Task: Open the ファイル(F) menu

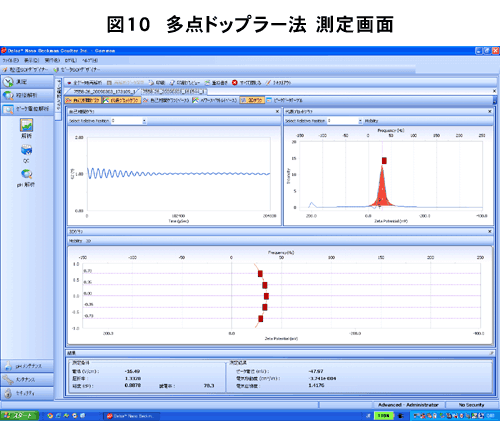Action: (11, 60)
